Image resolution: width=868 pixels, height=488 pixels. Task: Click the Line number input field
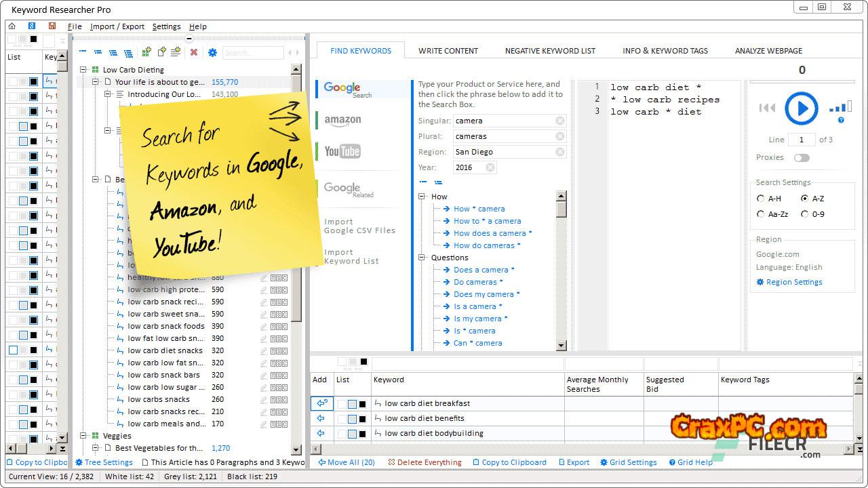pos(802,140)
